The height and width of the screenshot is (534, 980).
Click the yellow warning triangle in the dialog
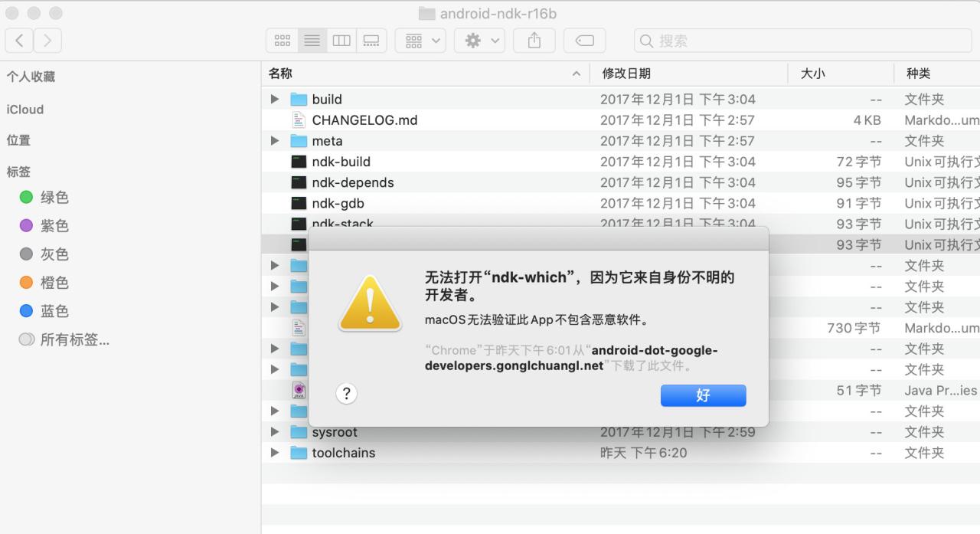[x=370, y=303]
